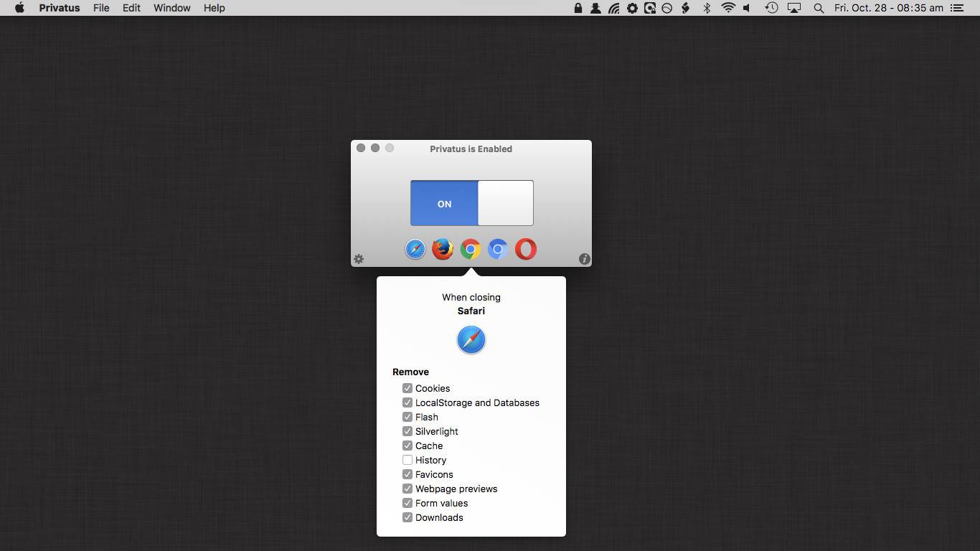Image resolution: width=980 pixels, height=551 pixels.
Task: Click the bold "Safari" name in popover
Action: click(x=471, y=311)
